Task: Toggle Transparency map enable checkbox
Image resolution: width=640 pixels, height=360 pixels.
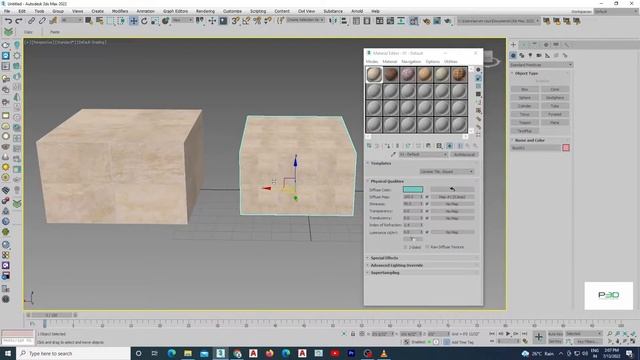Action: coord(427,211)
